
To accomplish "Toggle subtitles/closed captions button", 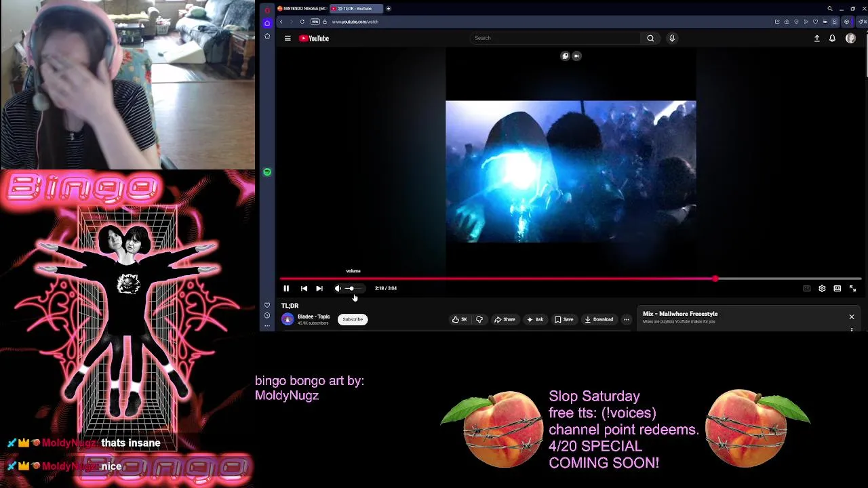I will point(806,289).
